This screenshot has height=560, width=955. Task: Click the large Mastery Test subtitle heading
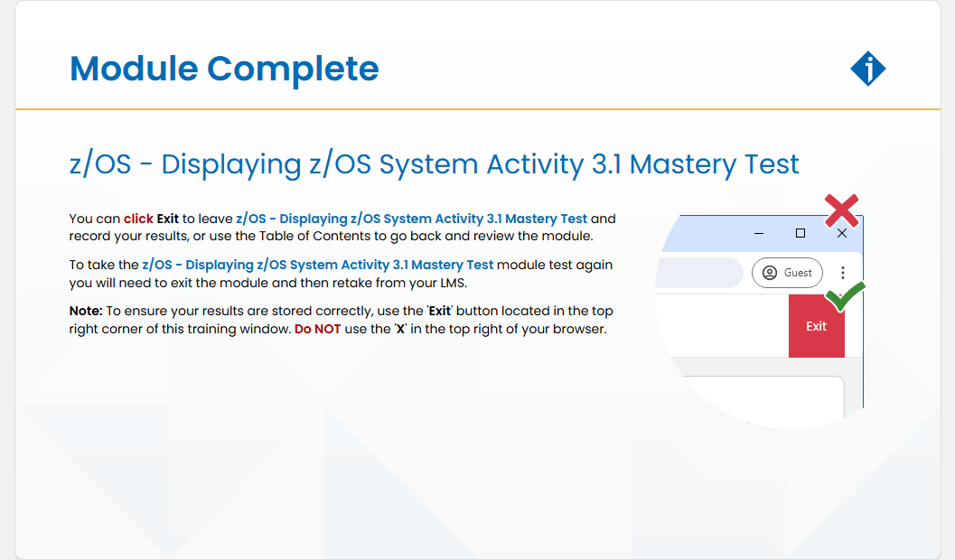click(x=434, y=164)
